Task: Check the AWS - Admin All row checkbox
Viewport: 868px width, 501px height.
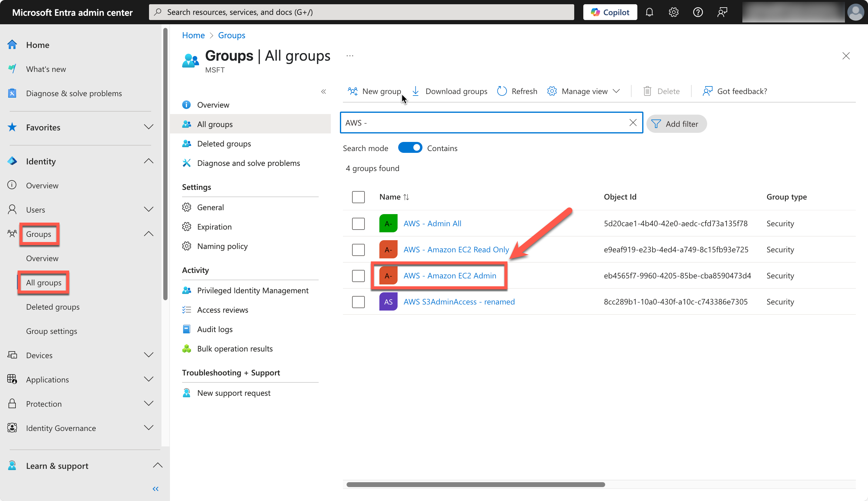Action: click(x=358, y=223)
